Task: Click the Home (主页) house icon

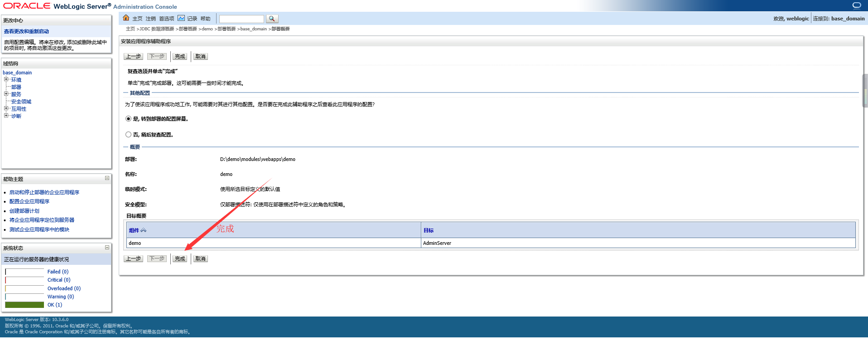Action: point(126,18)
